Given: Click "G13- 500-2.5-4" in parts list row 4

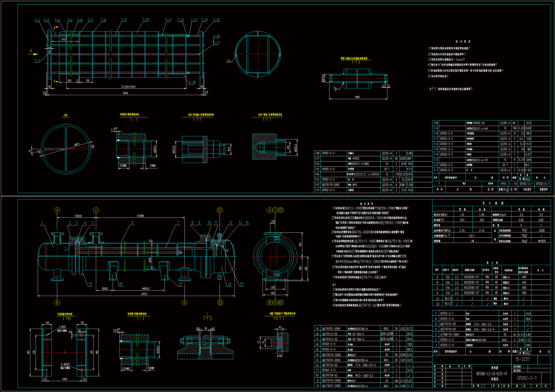Looking at the screenshot, I should (484, 329).
